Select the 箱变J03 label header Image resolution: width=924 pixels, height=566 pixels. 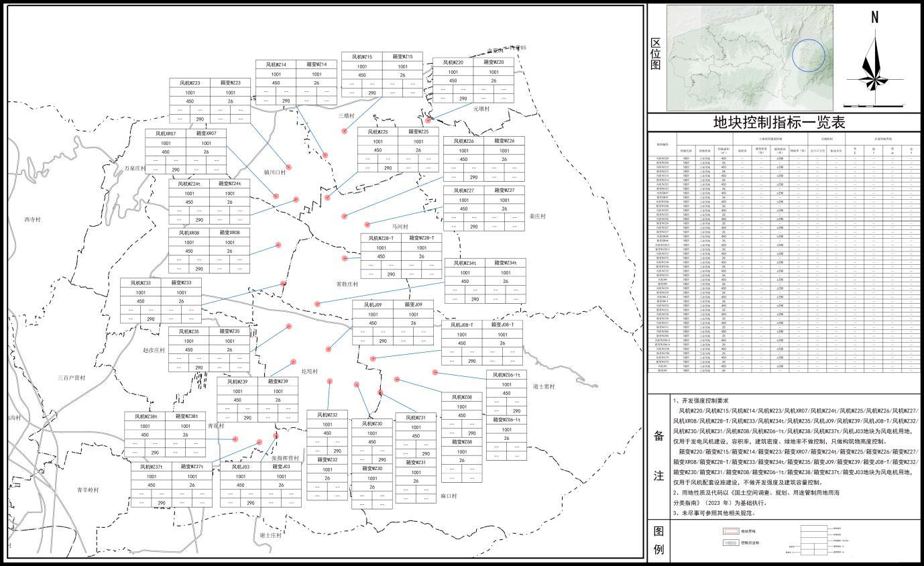pos(281,467)
